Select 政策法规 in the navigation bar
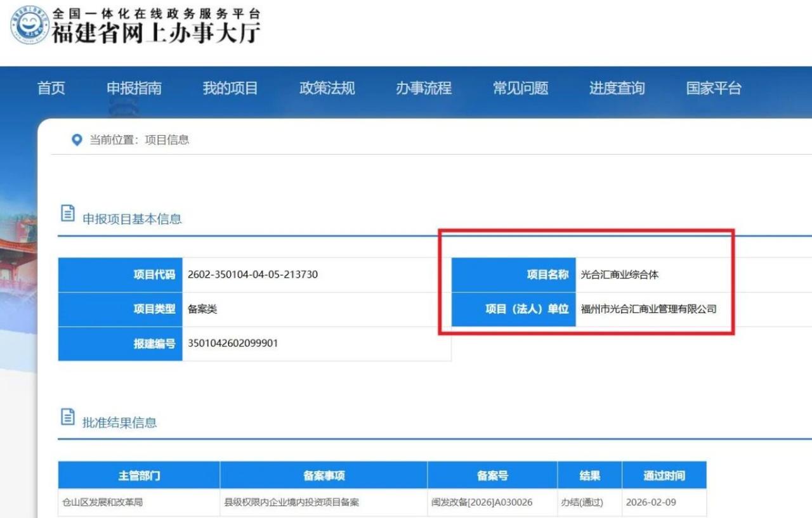 327,88
